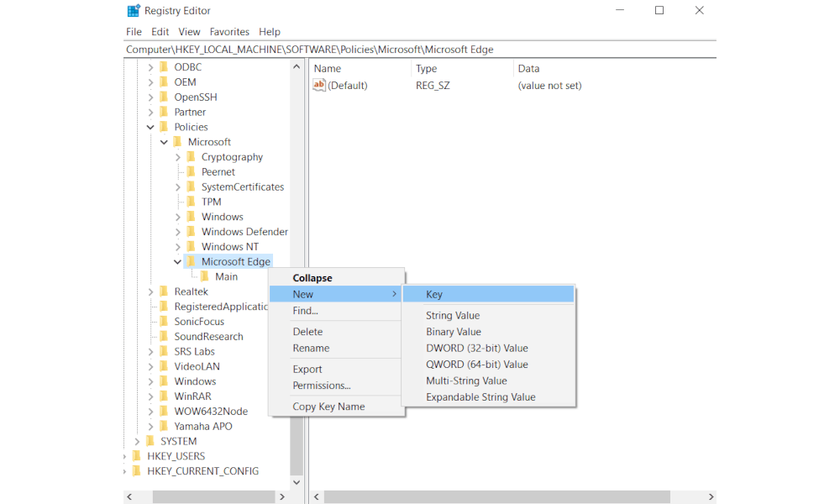
Task: Click the Main subkey folder icon
Action: tap(205, 277)
